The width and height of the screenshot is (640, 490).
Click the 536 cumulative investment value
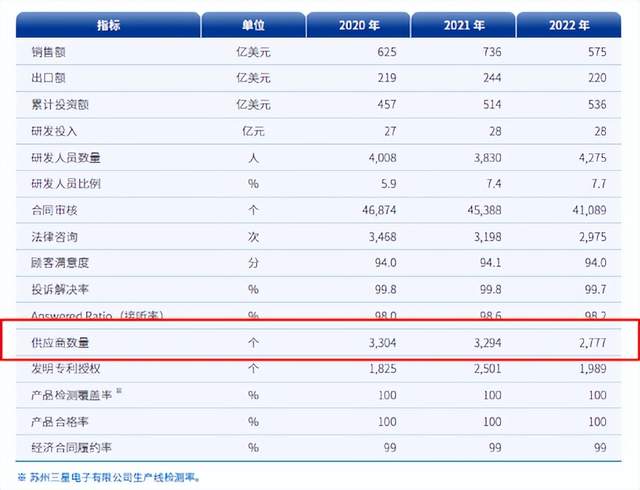pyautogui.click(x=597, y=105)
